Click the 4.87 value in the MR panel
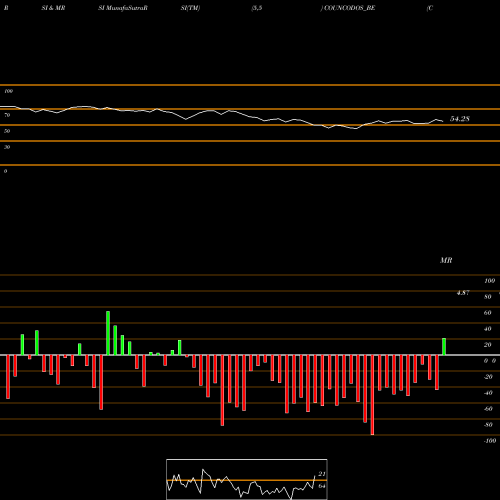Screen dimensions: 500x500 [x=463, y=293]
